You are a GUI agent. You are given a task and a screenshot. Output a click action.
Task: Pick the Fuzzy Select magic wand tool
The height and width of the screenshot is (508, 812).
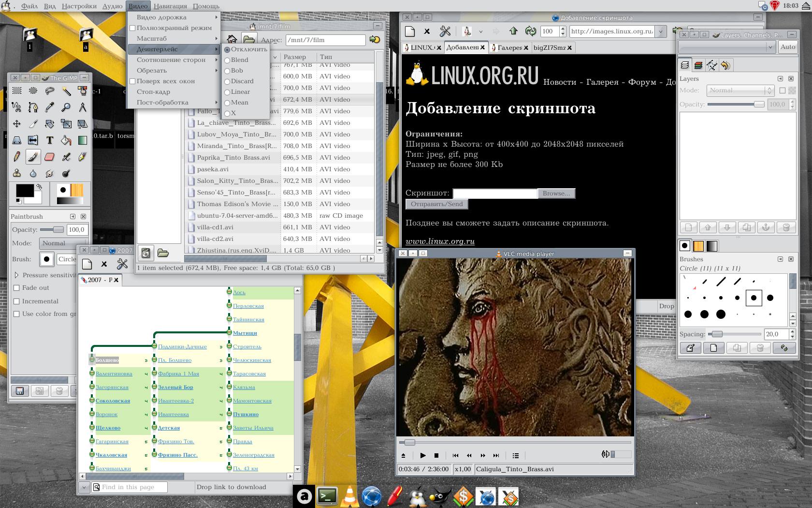(66, 90)
